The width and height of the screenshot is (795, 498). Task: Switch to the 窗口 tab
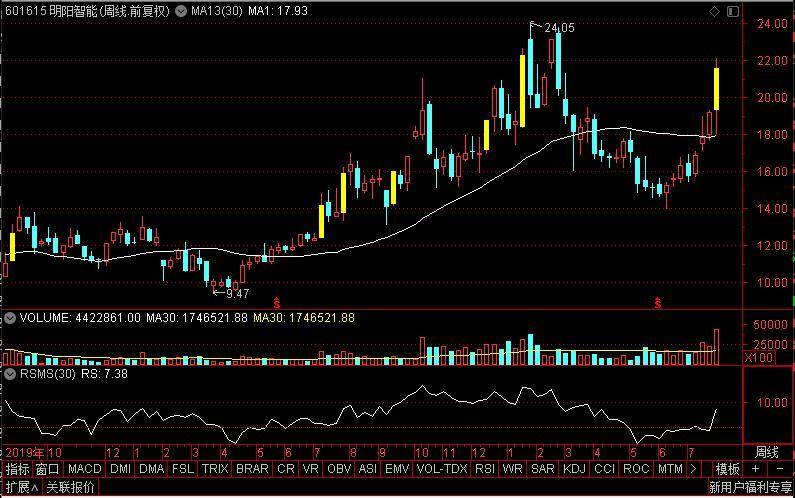click(x=47, y=469)
